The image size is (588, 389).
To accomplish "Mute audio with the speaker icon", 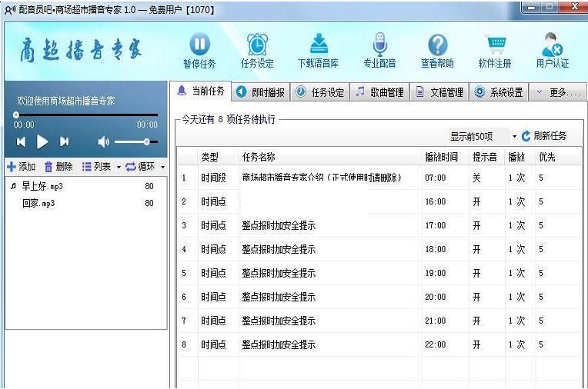I will pos(104,142).
